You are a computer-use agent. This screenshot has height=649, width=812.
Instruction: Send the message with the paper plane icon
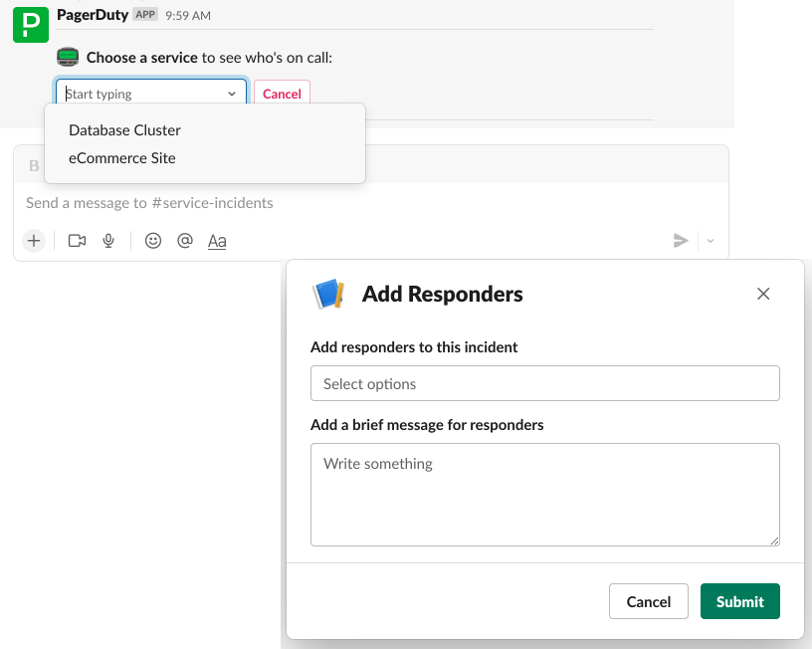click(682, 240)
